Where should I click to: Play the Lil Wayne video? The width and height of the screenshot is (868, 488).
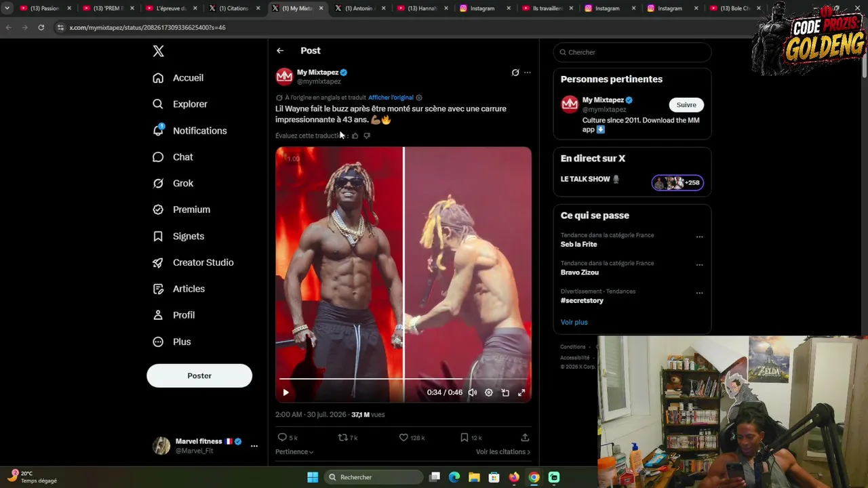(285, 392)
